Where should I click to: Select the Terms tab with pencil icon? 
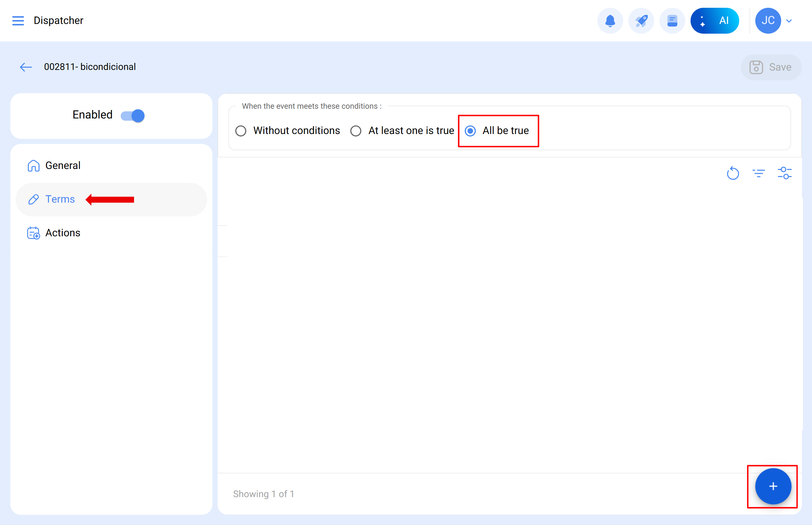[x=60, y=199]
